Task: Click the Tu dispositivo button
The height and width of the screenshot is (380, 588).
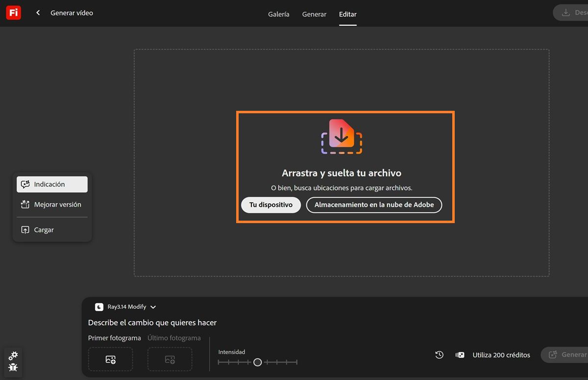Action: [270, 204]
